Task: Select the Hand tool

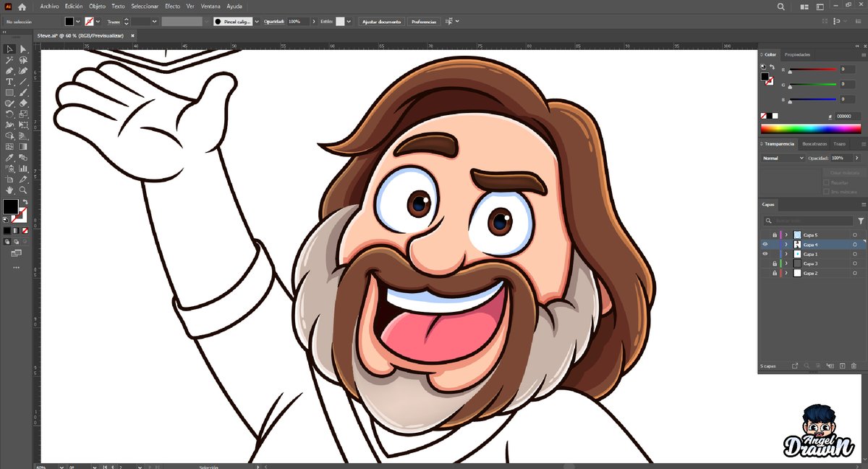Action: coord(9,190)
